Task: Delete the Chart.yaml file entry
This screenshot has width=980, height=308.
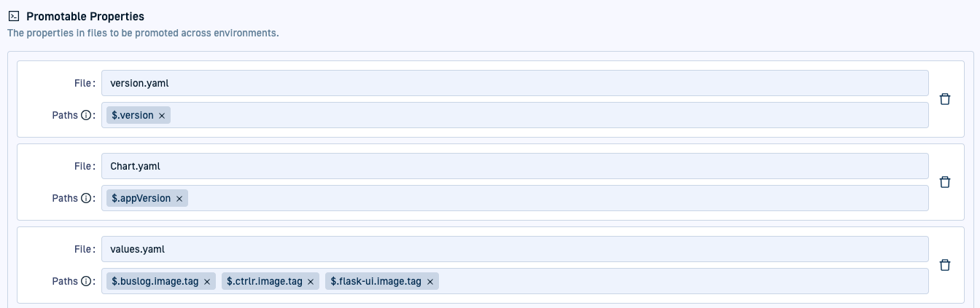Action: pyautogui.click(x=945, y=182)
